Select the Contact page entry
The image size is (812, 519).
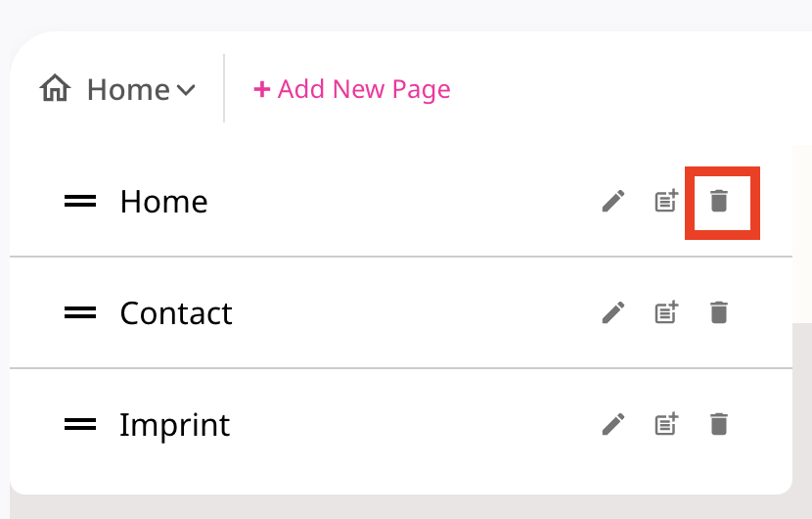click(401, 312)
